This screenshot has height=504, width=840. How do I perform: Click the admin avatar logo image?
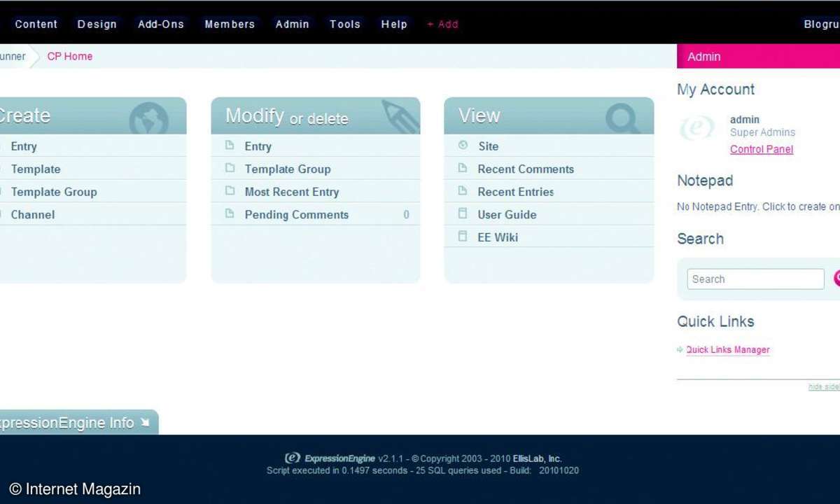(x=699, y=129)
